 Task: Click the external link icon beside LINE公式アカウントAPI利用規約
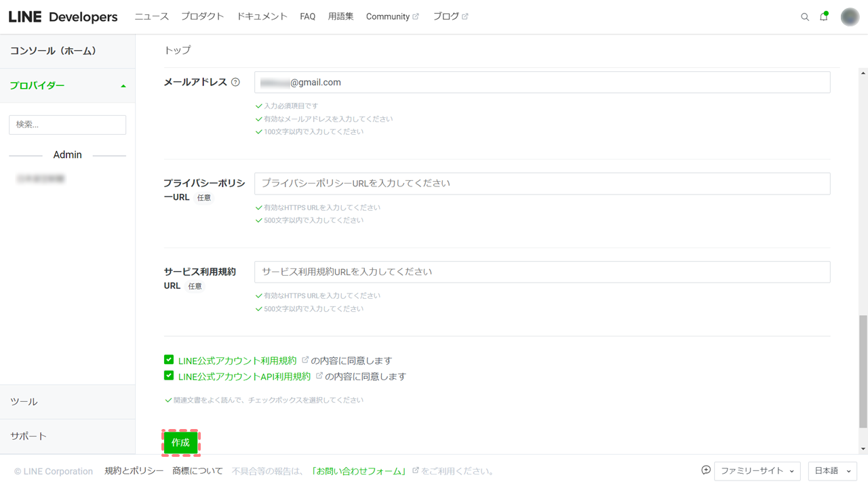(x=319, y=375)
